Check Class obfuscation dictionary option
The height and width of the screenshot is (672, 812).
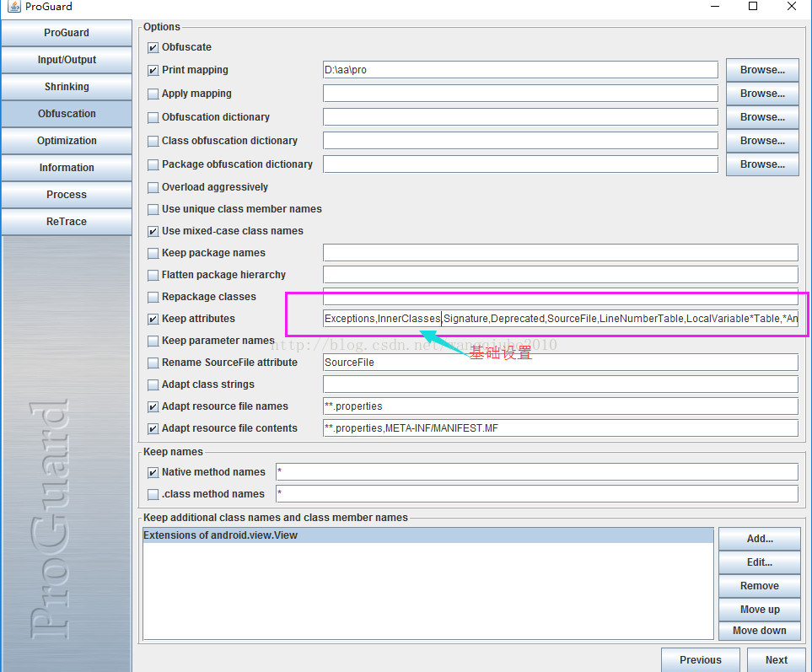click(x=153, y=142)
